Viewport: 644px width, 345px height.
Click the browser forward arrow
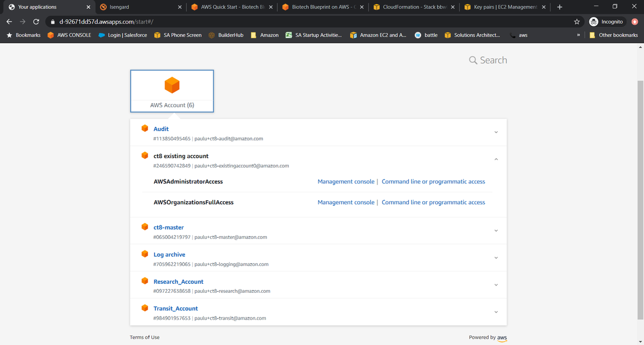point(22,22)
